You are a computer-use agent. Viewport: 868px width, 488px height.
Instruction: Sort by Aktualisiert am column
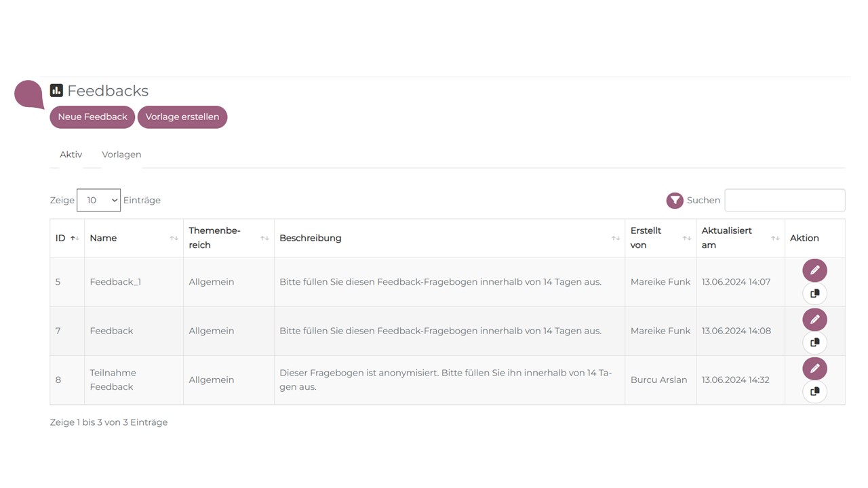click(x=774, y=238)
